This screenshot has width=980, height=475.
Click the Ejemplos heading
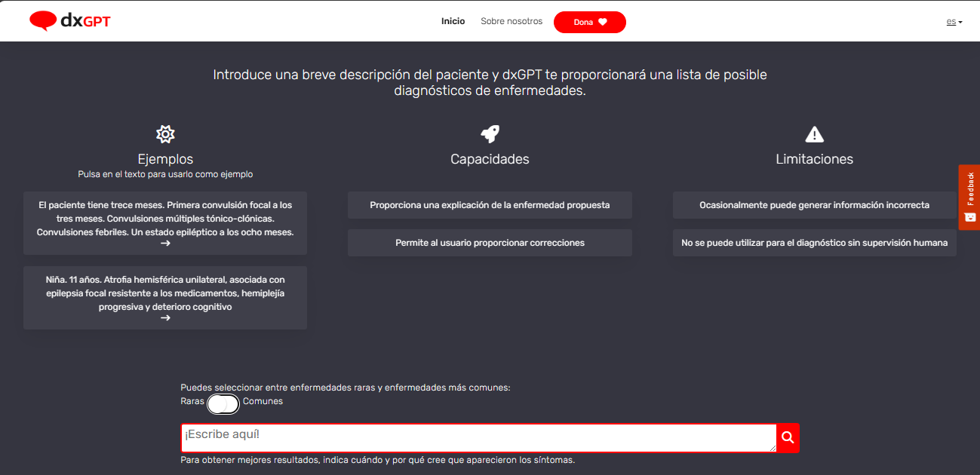pos(165,159)
